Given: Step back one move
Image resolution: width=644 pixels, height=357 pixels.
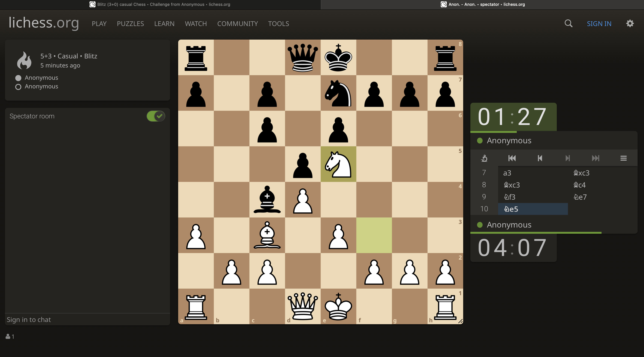Looking at the screenshot, I should pos(540,158).
